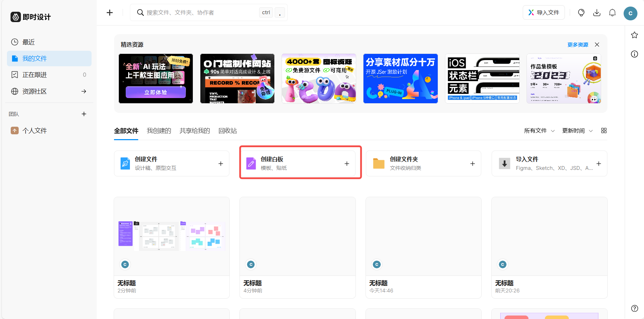Click the globe icon beside 资源社区
This screenshot has width=644, height=319.
pos(15,91)
